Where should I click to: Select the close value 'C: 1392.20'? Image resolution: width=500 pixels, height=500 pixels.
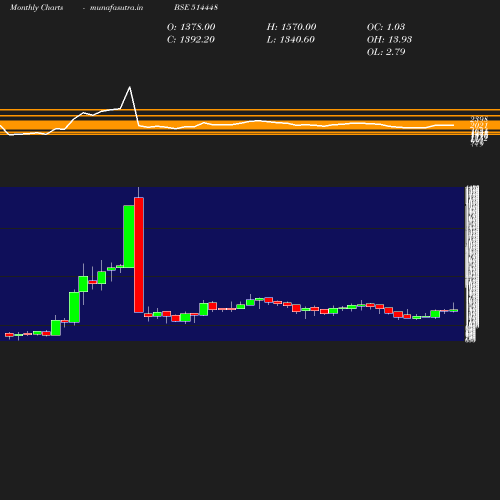click(191, 40)
